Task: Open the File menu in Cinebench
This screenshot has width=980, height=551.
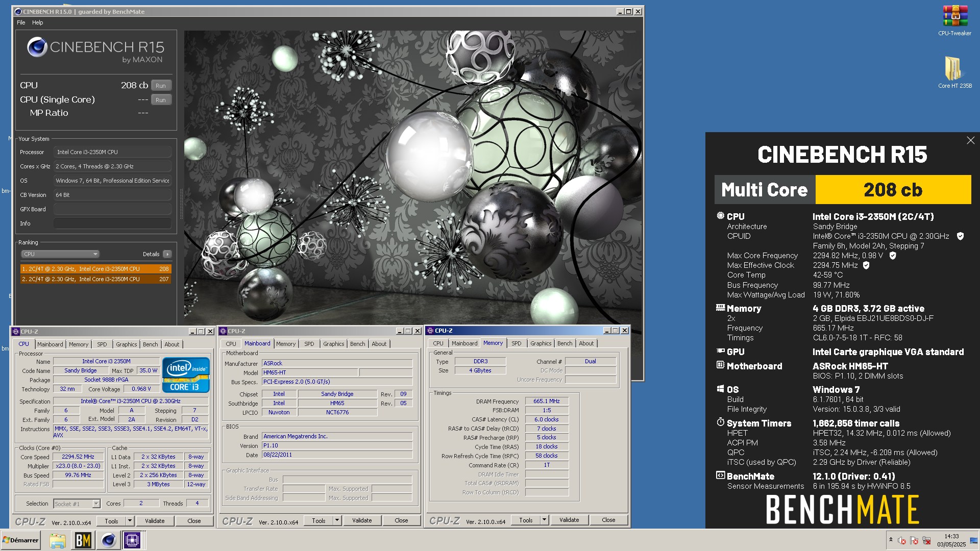Action: [x=21, y=22]
